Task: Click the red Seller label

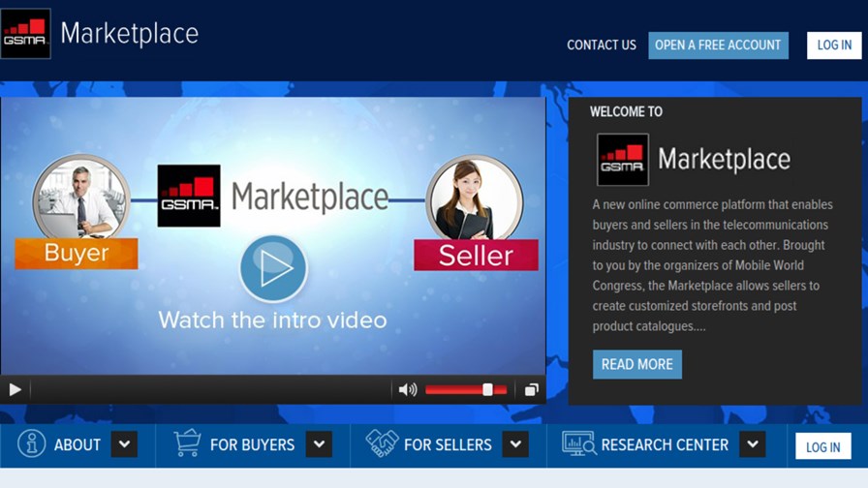Action: tap(476, 255)
